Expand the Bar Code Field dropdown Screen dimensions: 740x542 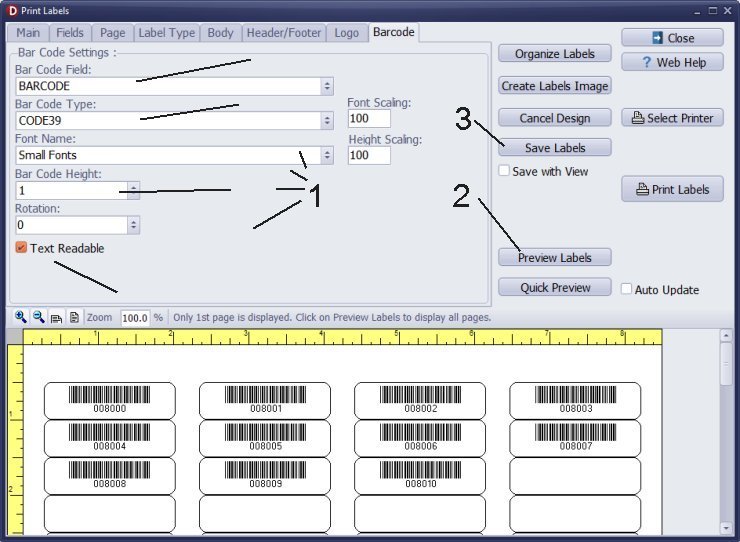coord(327,86)
